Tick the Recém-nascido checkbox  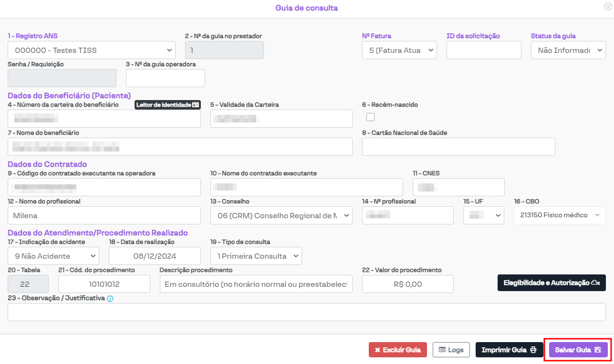370,117
